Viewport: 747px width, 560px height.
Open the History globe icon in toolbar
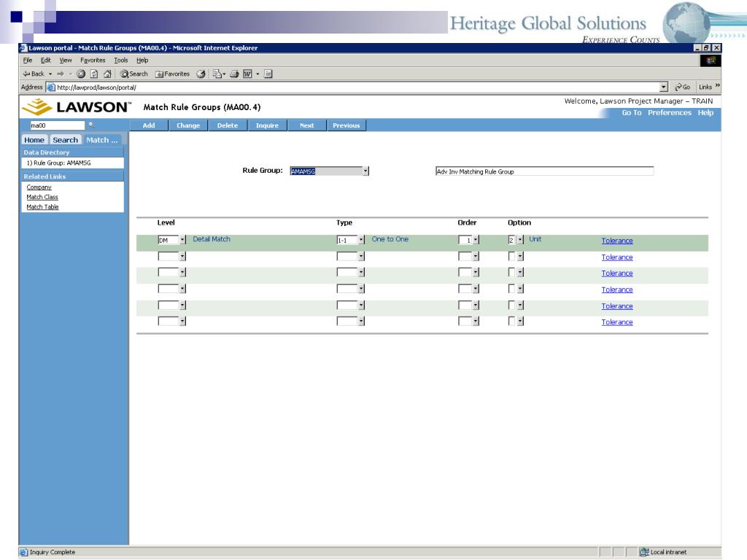click(201, 74)
